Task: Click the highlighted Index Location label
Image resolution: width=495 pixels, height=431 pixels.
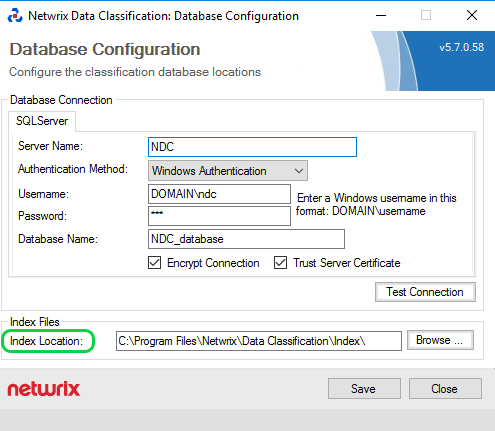Action: [x=47, y=341]
